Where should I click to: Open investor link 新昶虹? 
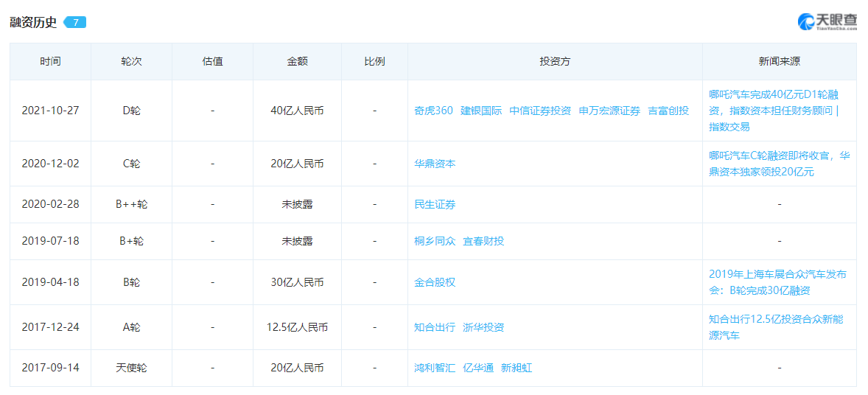click(x=517, y=368)
